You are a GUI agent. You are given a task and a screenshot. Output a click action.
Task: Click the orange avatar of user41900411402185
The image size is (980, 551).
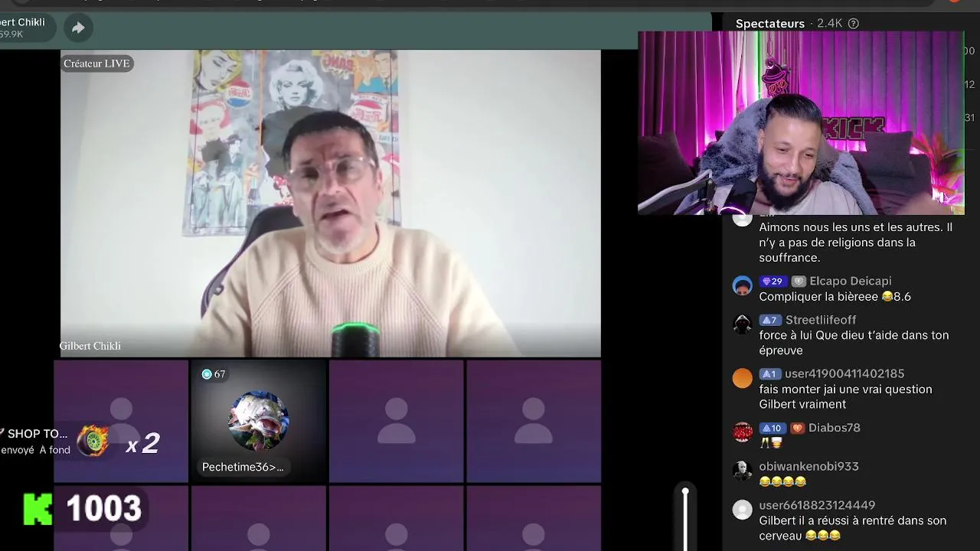pos(742,378)
